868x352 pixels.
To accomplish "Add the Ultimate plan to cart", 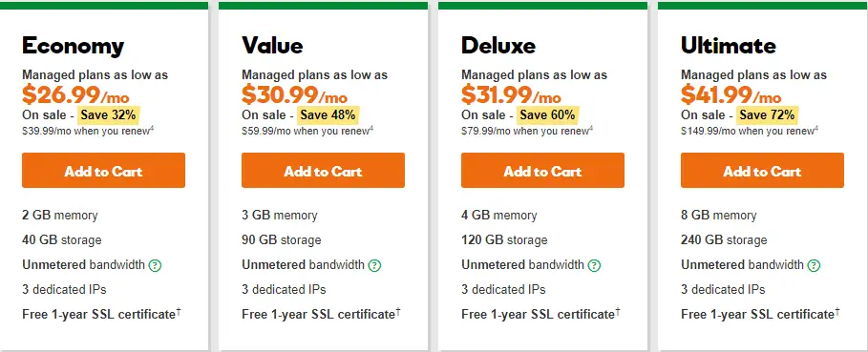I will [762, 170].
